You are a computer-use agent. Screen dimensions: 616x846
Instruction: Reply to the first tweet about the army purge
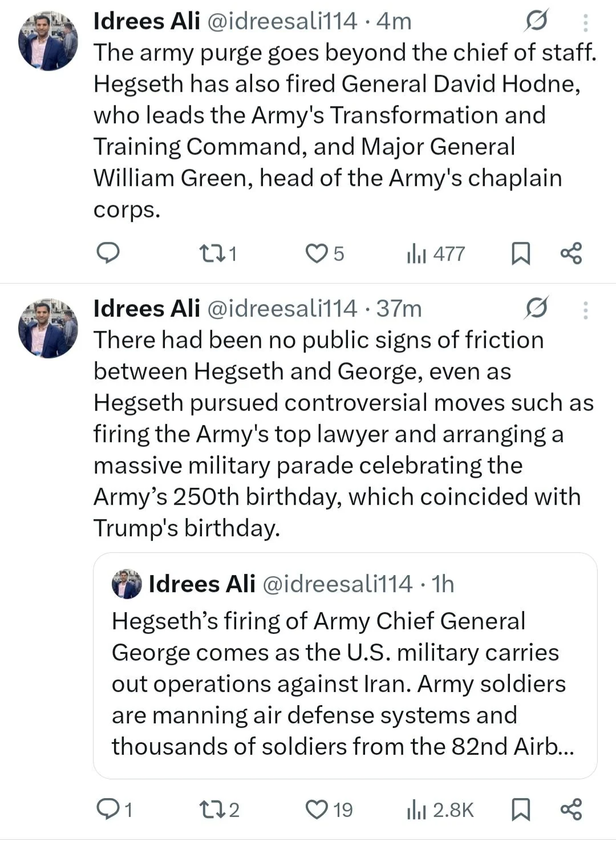click(107, 253)
